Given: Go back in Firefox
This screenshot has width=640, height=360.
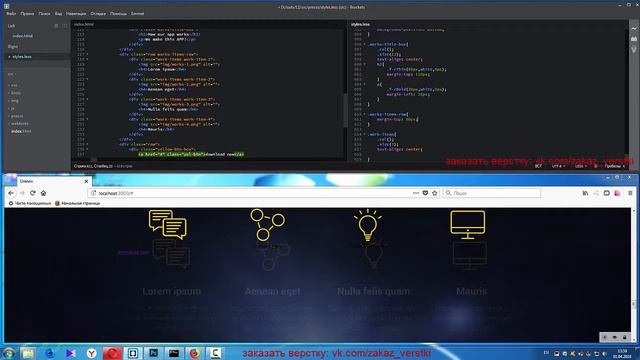Looking at the screenshot, I should click(x=11, y=193).
